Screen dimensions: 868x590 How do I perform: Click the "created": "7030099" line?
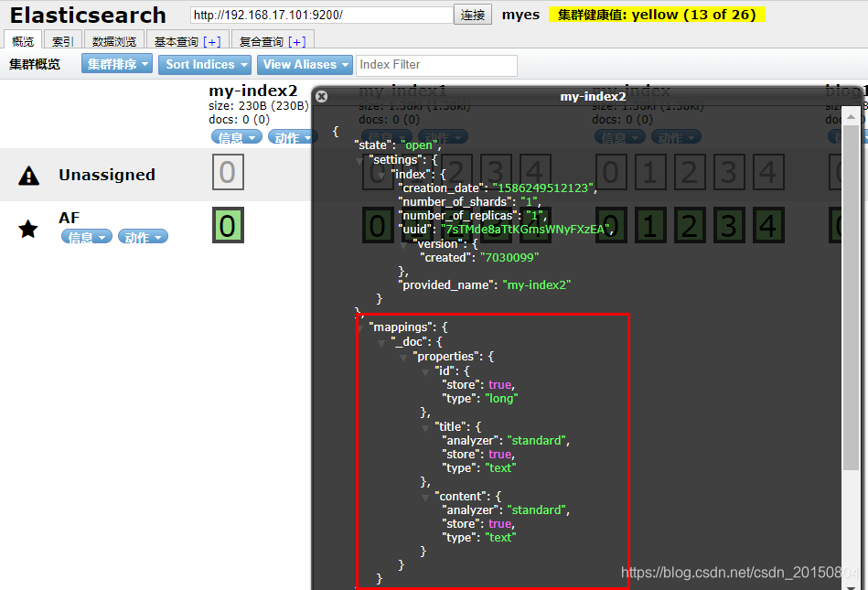tap(479, 257)
